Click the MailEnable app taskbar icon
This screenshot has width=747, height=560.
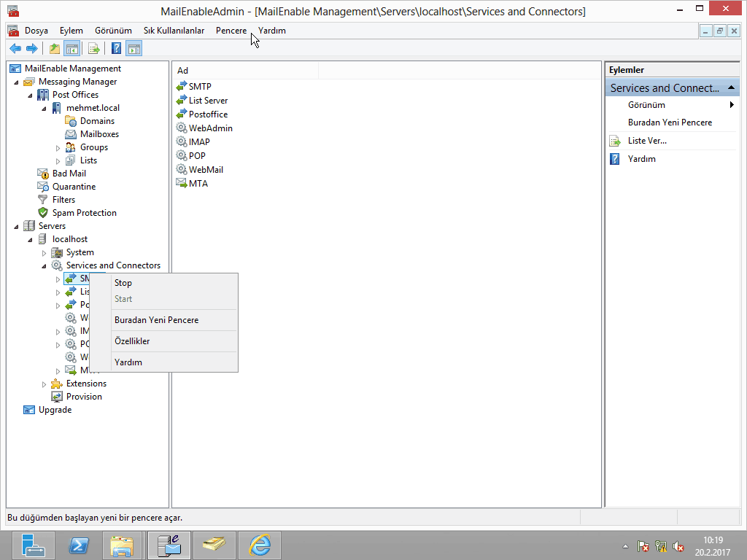pyautogui.click(x=169, y=545)
